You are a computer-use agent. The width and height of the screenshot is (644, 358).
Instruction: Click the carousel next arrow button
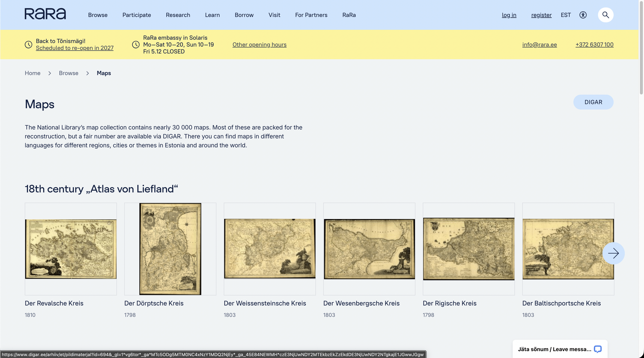coord(613,253)
